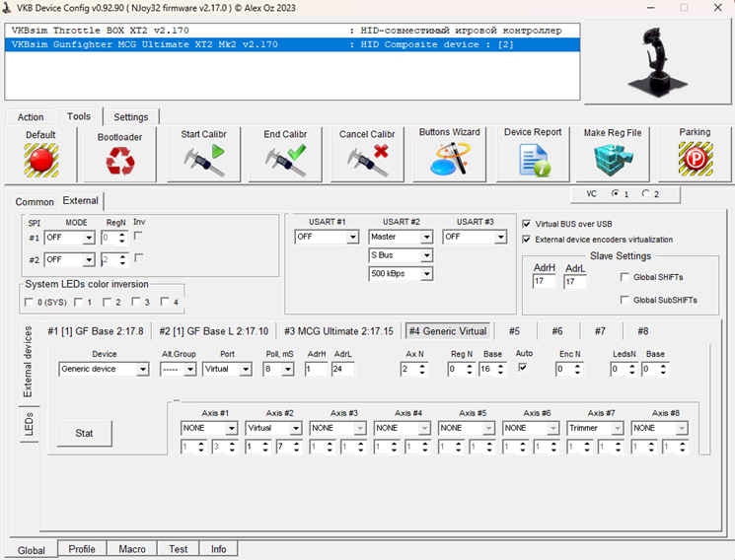The width and height of the screenshot is (735, 560).
Task: Increase SPI #1 RegN stepper
Action: pyautogui.click(x=122, y=235)
